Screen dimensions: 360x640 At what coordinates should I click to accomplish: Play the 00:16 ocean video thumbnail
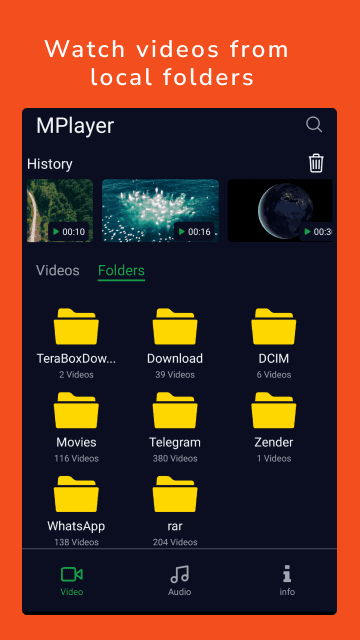point(160,211)
